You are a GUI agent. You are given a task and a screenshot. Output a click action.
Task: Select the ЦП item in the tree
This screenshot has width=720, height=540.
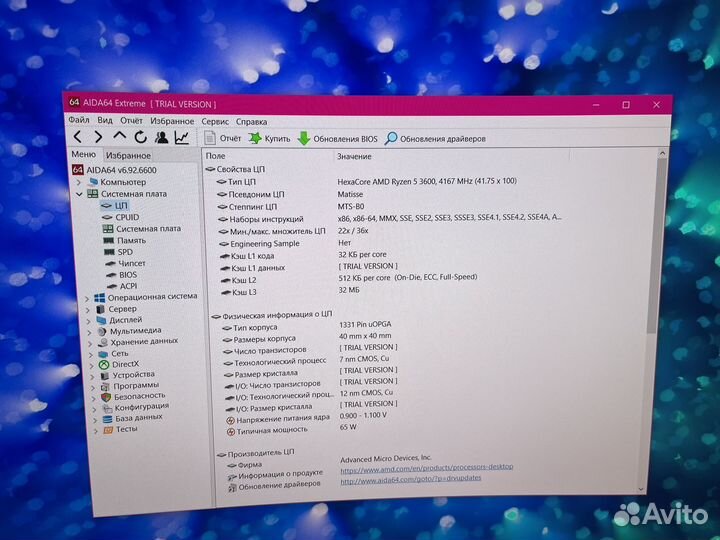tap(114, 206)
